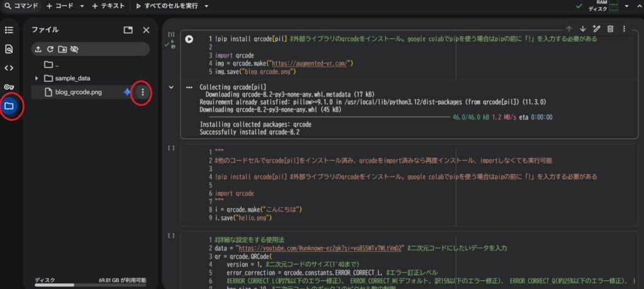
Task: Toggle hidden files visibility eye icon
Action: [x=74, y=49]
